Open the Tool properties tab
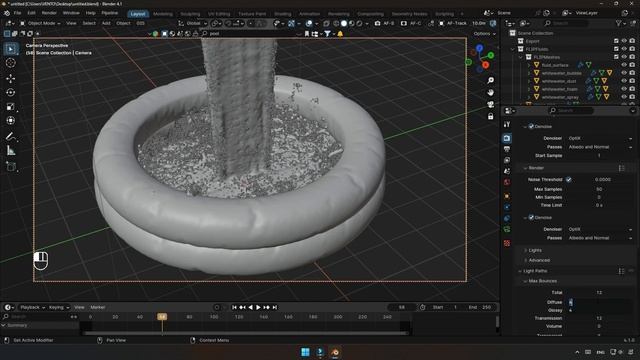 tap(507, 124)
